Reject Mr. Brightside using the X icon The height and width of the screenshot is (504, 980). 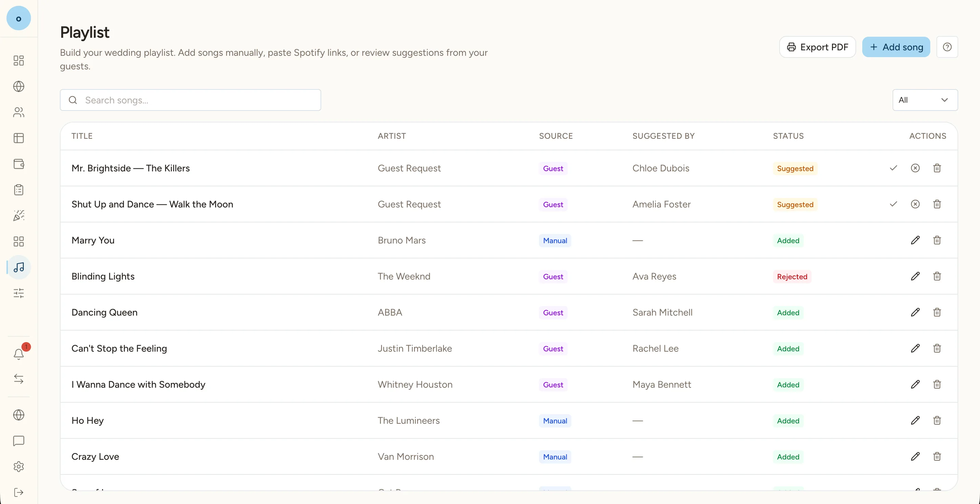tap(915, 168)
